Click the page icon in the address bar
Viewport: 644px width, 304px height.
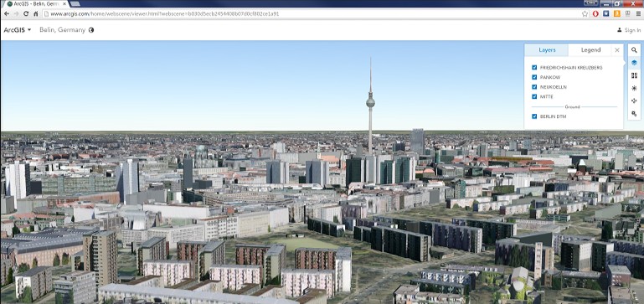click(46, 13)
